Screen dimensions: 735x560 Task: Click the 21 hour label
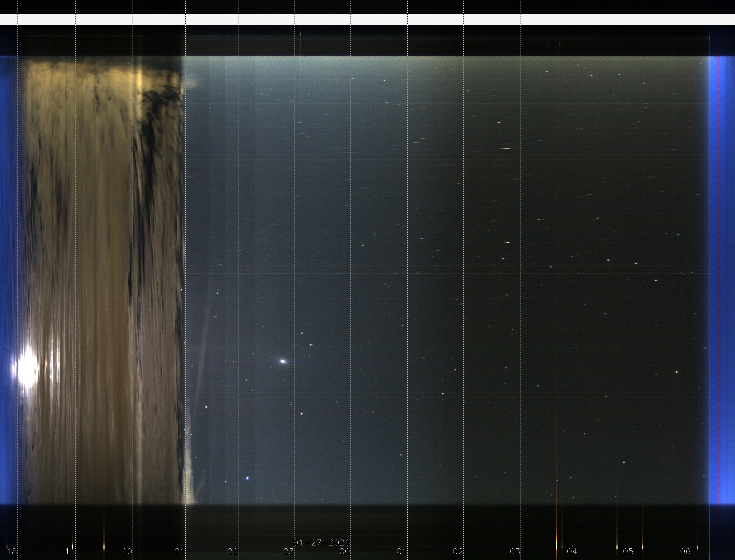click(180, 551)
